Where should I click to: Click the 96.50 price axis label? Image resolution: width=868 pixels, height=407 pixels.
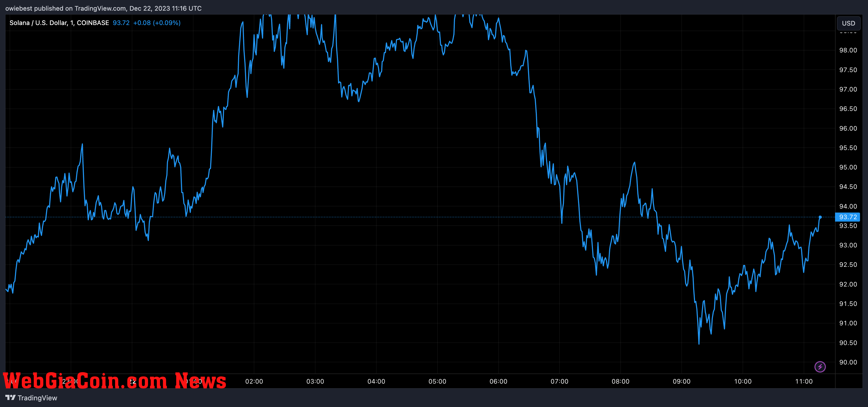point(848,109)
